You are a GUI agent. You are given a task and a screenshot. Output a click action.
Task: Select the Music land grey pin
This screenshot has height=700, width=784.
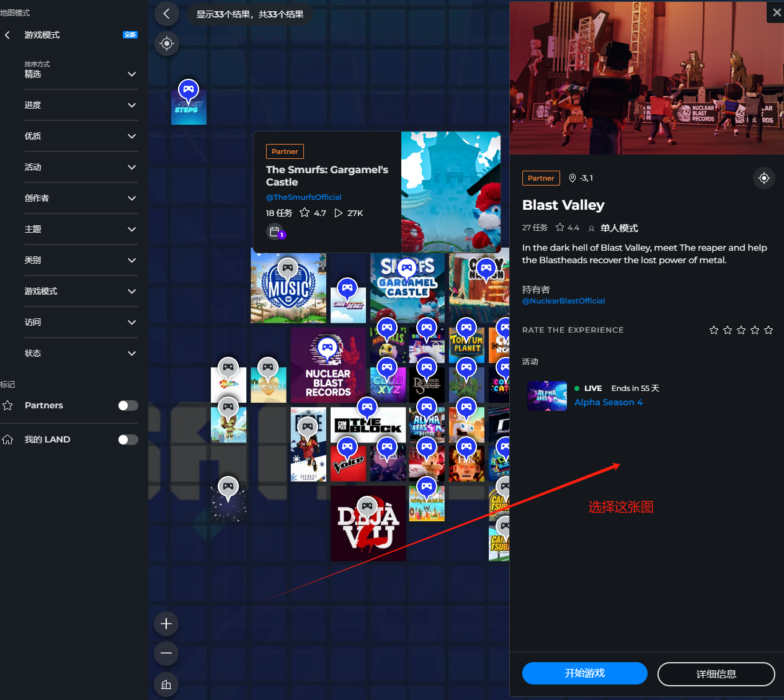[288, 269]
